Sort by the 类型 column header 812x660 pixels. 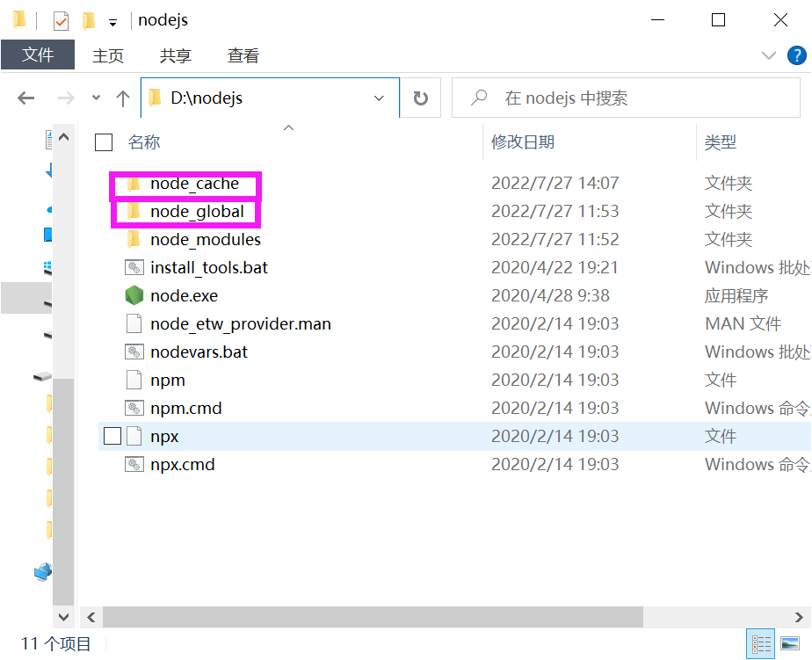coord(720,142)
